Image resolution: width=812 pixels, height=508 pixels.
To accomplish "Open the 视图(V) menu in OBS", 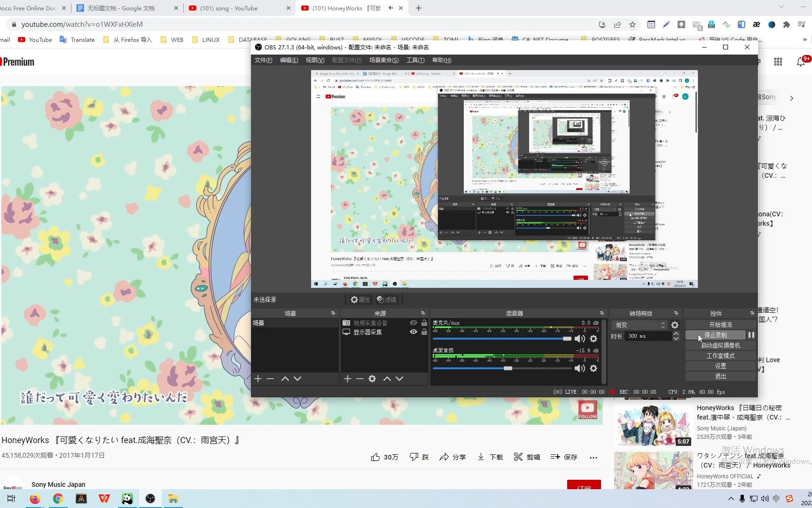I will click(315, 60).
